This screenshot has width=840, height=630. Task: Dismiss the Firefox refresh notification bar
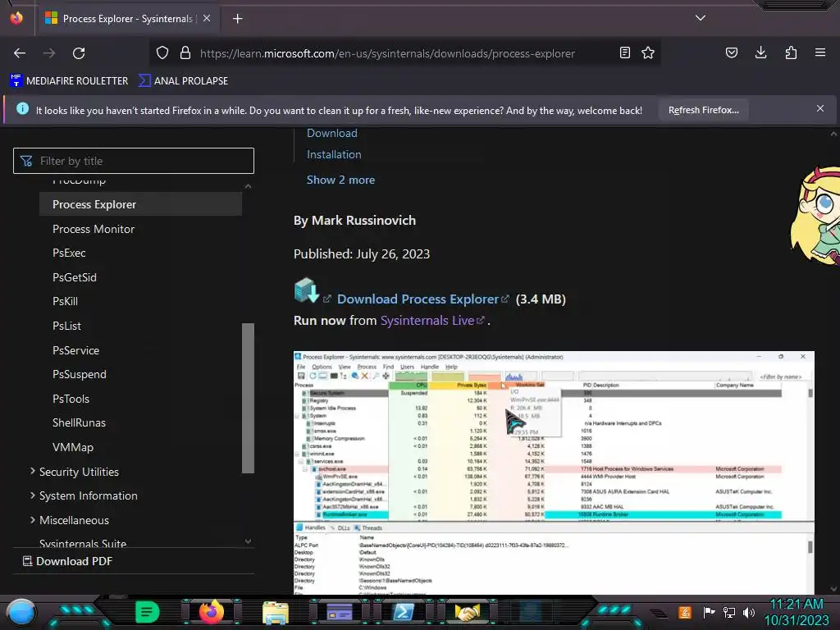click(820, 109)
